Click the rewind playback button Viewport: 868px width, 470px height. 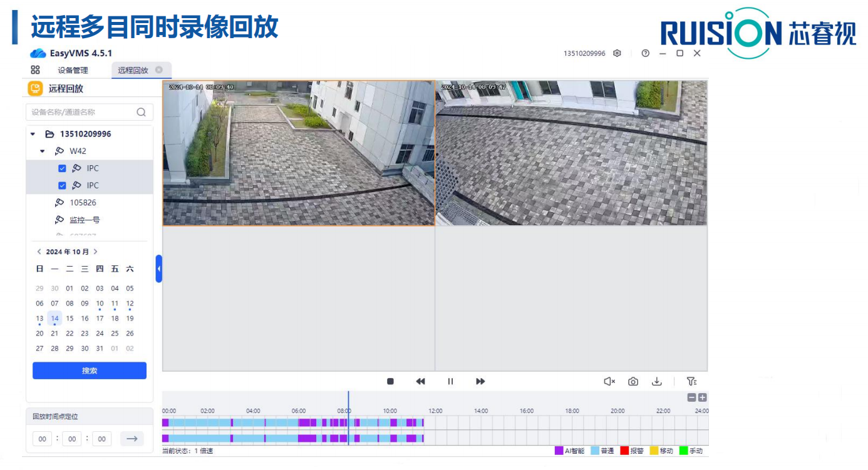point(420,381)
